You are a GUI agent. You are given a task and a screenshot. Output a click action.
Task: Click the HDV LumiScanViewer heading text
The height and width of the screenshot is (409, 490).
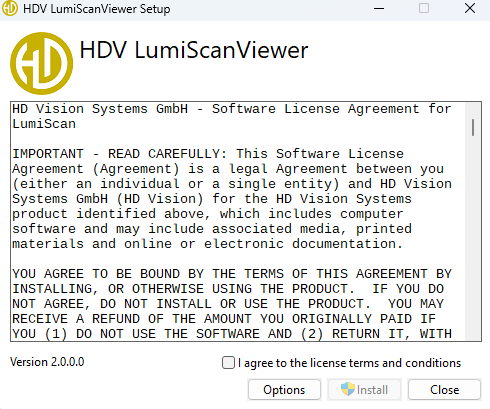(194, 50)
